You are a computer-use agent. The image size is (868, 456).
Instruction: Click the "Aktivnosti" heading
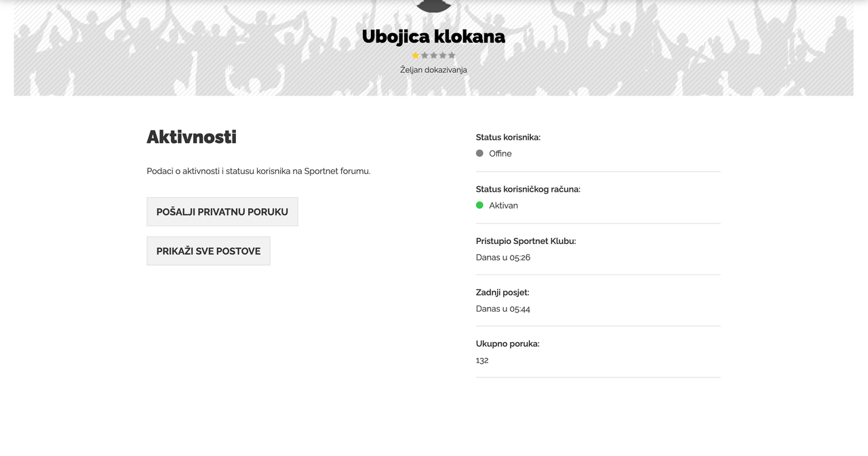point(191,137)
